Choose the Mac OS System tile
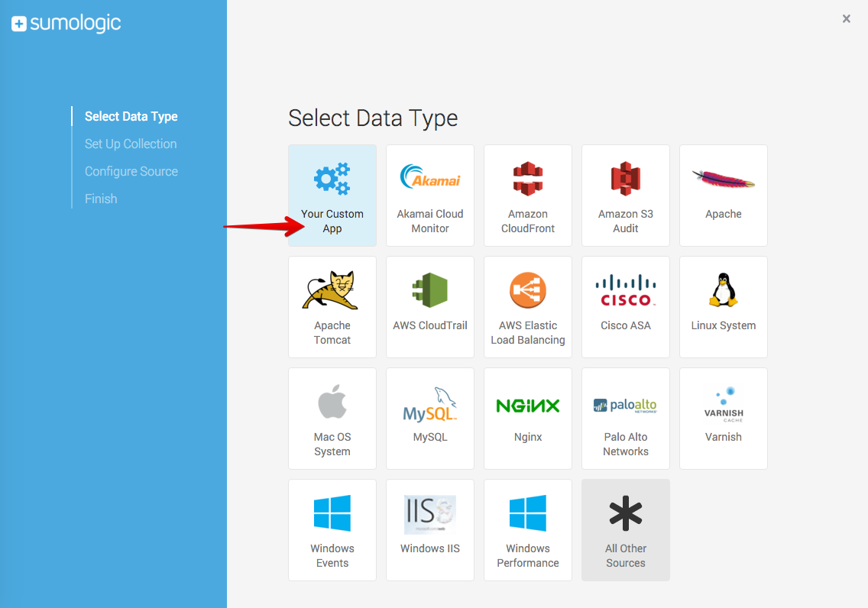Screen dimensions: 868x608 coord(332,419)
